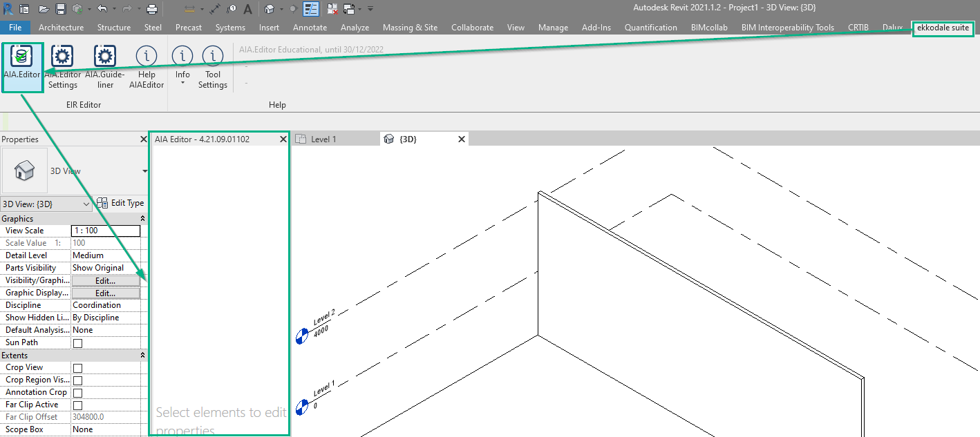Click the Print icon in quick access toolbar
Screen dimensions: 980x437
click(x=152, y=9)
